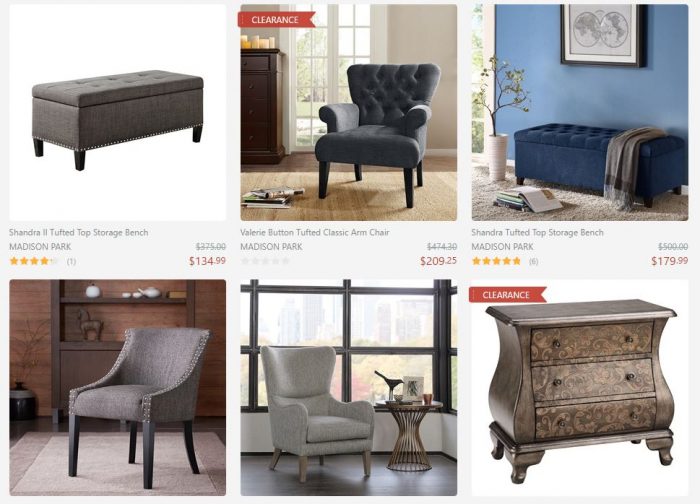
Task: Click Madison Park brand under blue bench
Action: (503, 246)
